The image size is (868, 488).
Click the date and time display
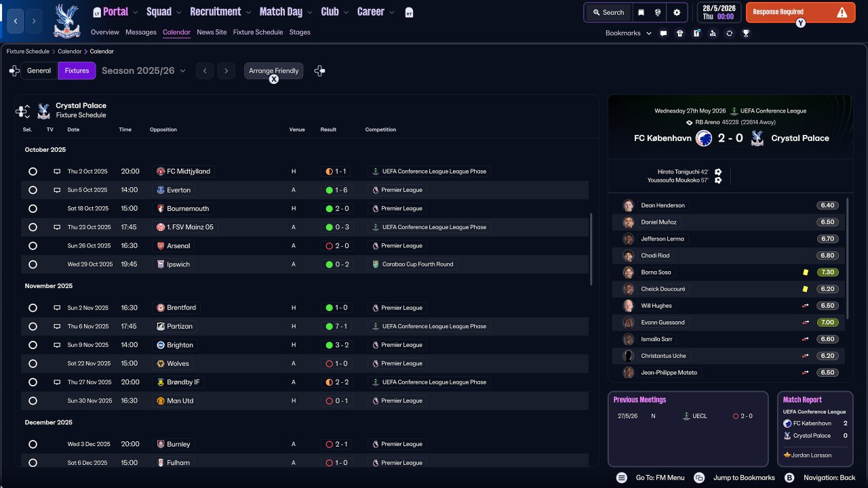718,12
